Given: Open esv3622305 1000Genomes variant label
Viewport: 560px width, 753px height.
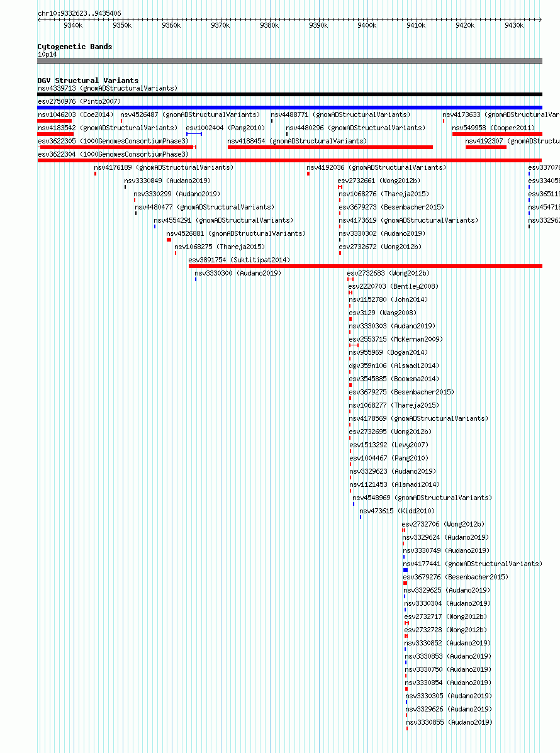Looking at the screenshot, I should (x=113, y=141).
